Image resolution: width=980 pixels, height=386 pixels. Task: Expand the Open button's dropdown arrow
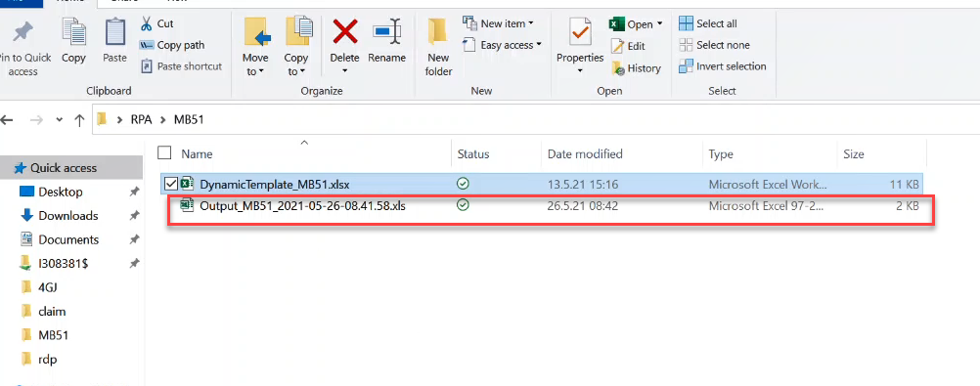tap(659, 24)
